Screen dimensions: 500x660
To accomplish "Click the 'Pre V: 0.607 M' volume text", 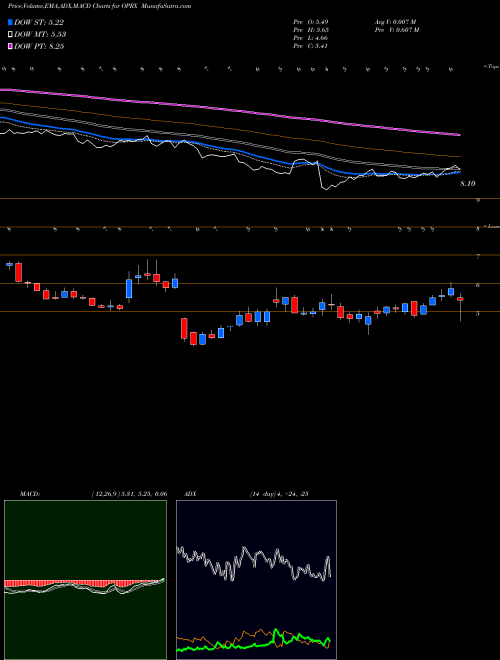I will (397, 30).
